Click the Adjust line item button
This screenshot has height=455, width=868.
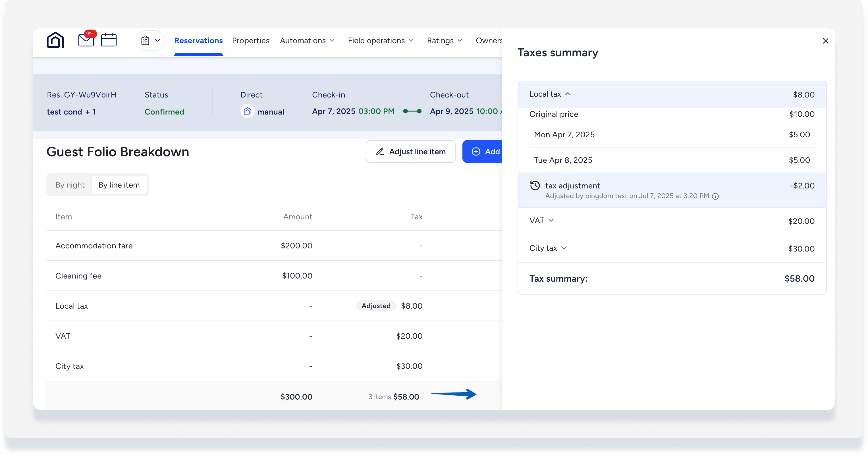tap(410, 152)
